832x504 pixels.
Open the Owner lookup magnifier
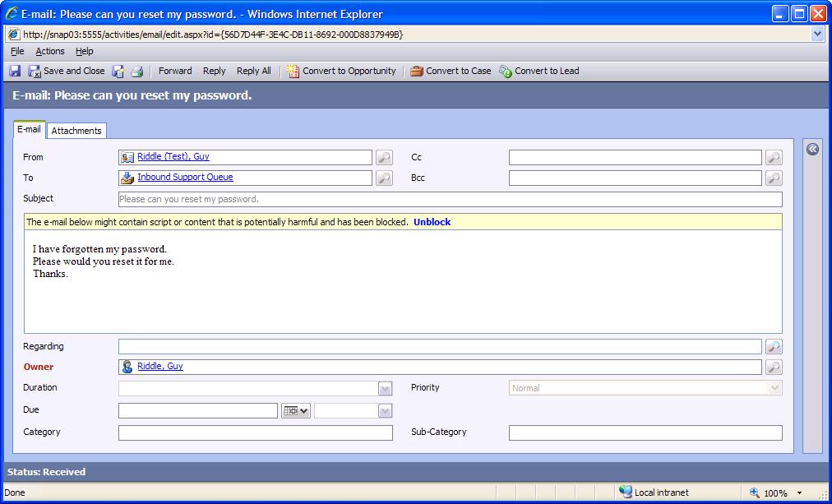pyautogui.click(x=774, y=367)
